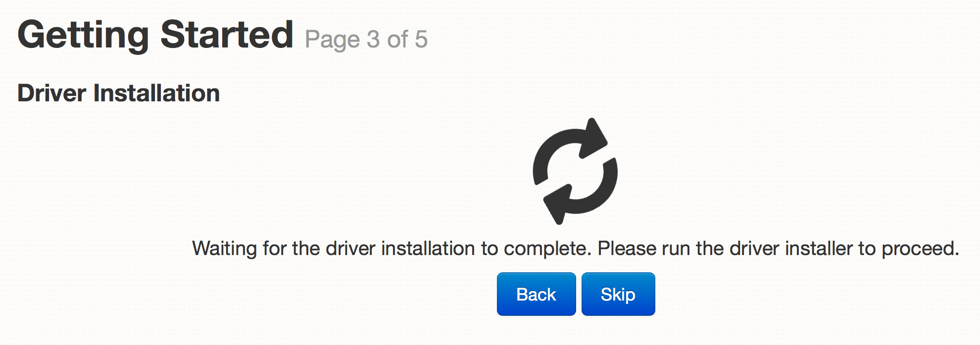The height and width of the screenshot is (345, 980).
Task: Select the blue Skip button
Action: tap(618, 294)
